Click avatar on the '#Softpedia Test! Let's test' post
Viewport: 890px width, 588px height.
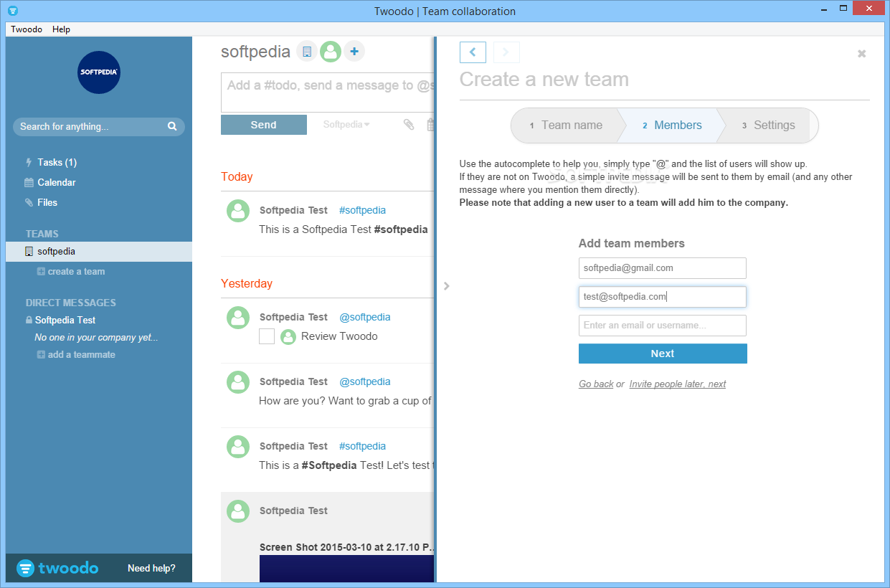click(238, 447)
